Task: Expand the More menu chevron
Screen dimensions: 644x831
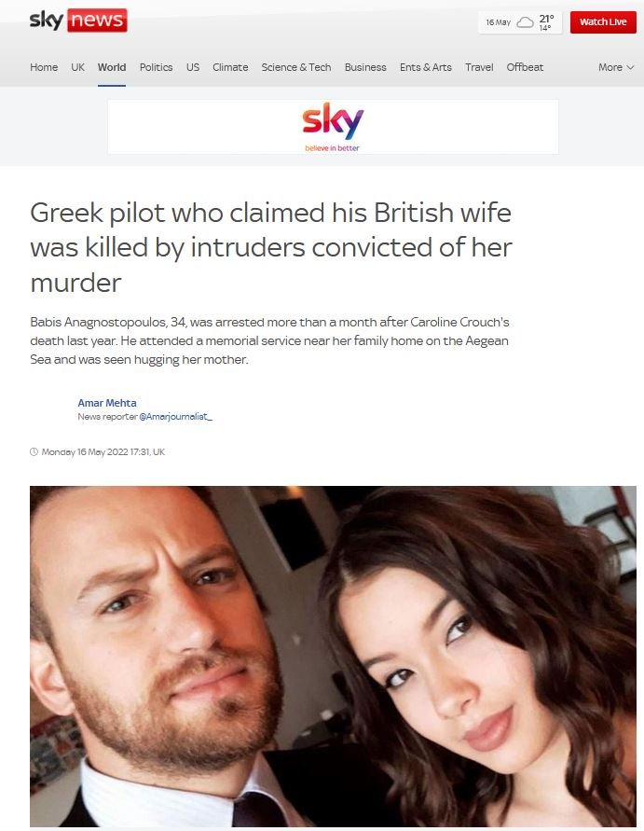Action: [x=630, y=67]
